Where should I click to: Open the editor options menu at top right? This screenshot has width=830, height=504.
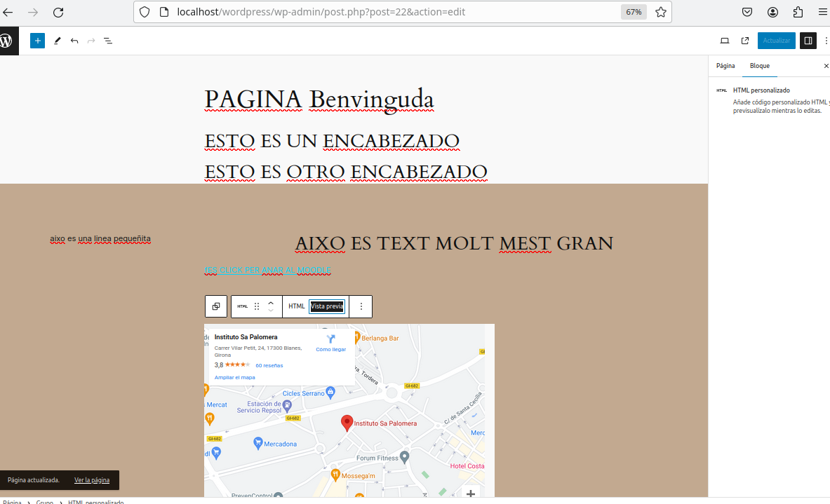coord(826,41)
